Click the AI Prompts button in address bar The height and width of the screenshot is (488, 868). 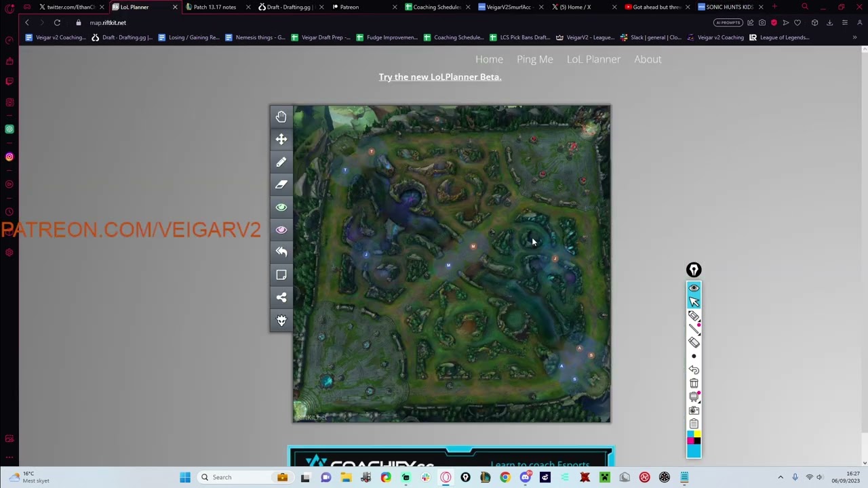pos(728,22)
